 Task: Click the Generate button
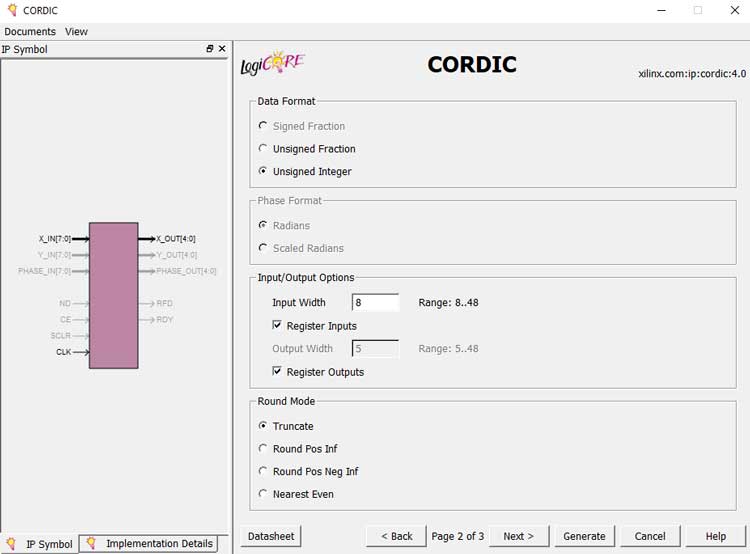click(x=584, y=536)
